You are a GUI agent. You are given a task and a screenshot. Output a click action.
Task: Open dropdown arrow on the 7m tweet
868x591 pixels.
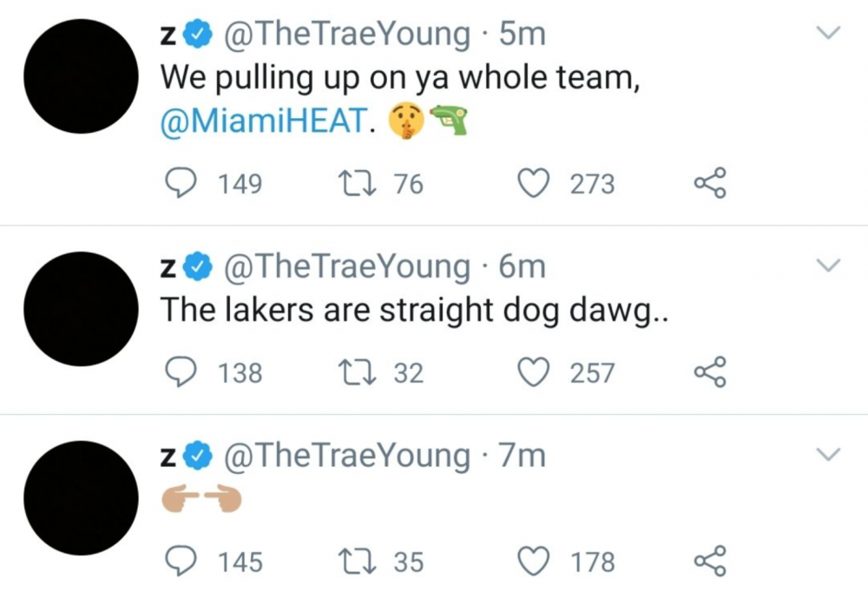click(830, 454)
